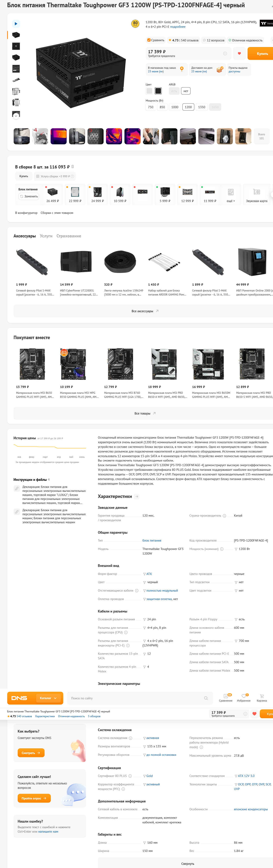Open Сборки с этим товаром link
This screenshot has width=273, height=868.
tap(57, 213)
